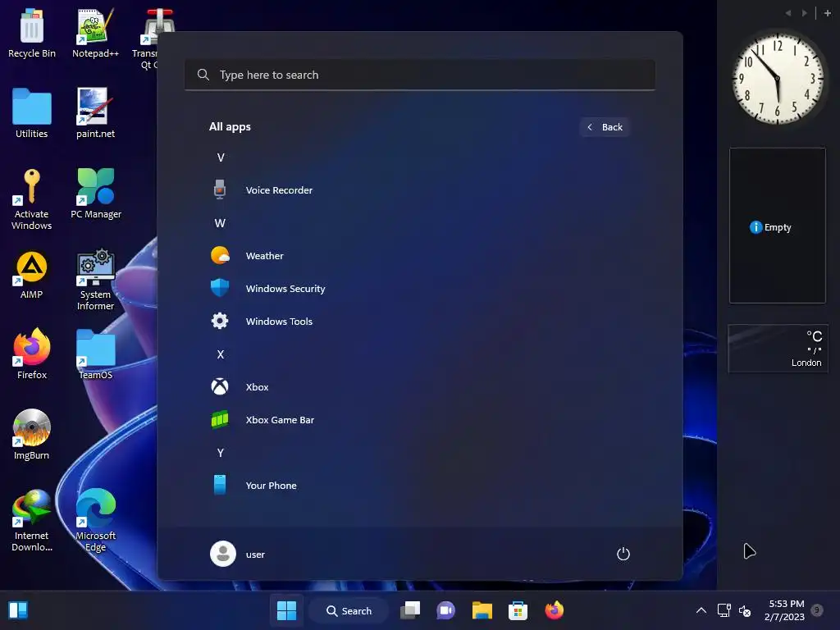Expand hidden system tray icons chevron
Viewport: 840px width, 630px height.
(x=701, y=610)
